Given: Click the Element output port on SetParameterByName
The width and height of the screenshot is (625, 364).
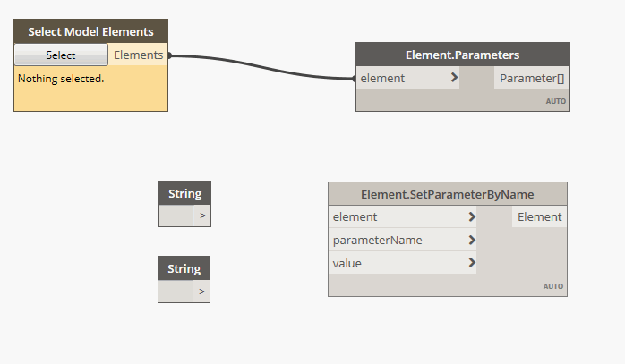Looking at the screenshot, I should click(x=539, y=216).
